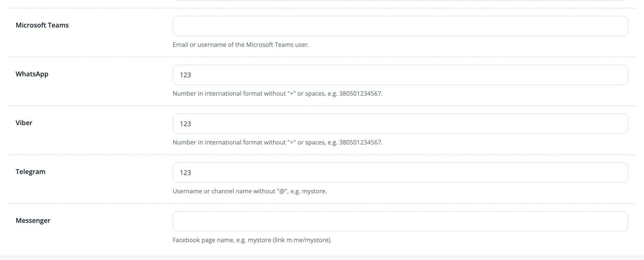The image size is (644, 260).
Task: Click hint "Email or username of the Microsoft Teams user."
Action: coord(241,45)
